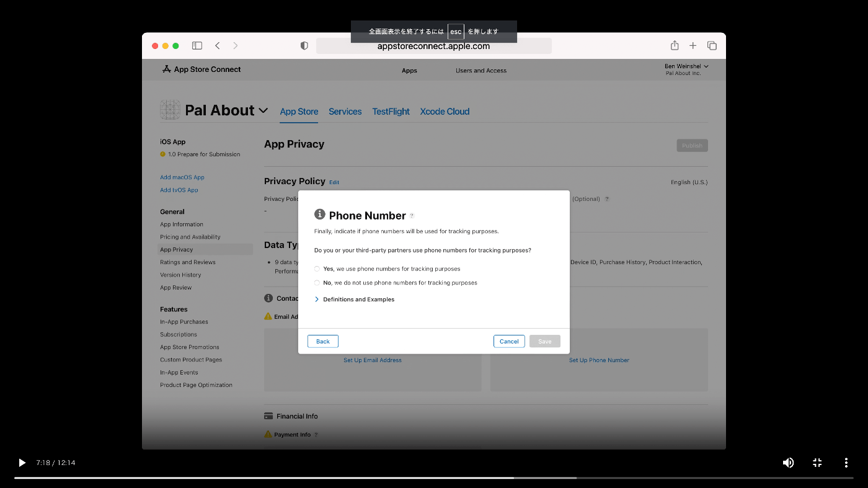Viewport: 868px width, 488px height.
Task: Click Edit next to Privacy Policy
Action: click(334, 182)
